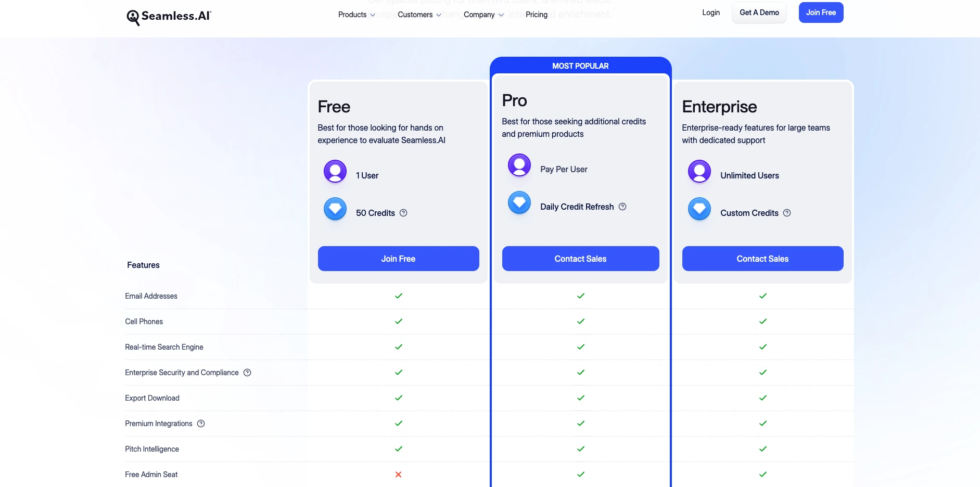Screen dimensions: 980x487
Task: Click Pro plan checkmark for Email Addresses
Action: pyautogui.click(x=581, y=296)
